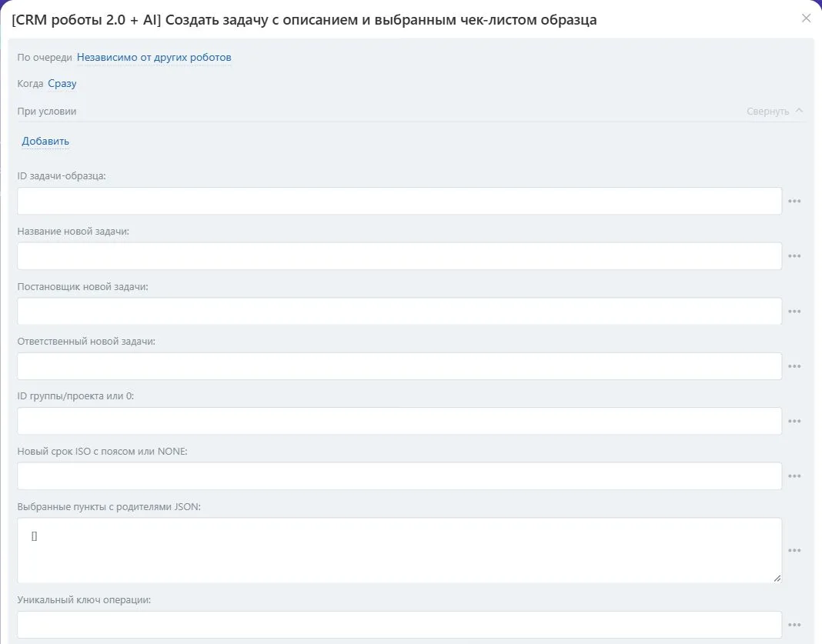Open the three-dot menu for Уникальный ключ операции
The width and height of the screenshot is (822, 644).
point(794,625)
